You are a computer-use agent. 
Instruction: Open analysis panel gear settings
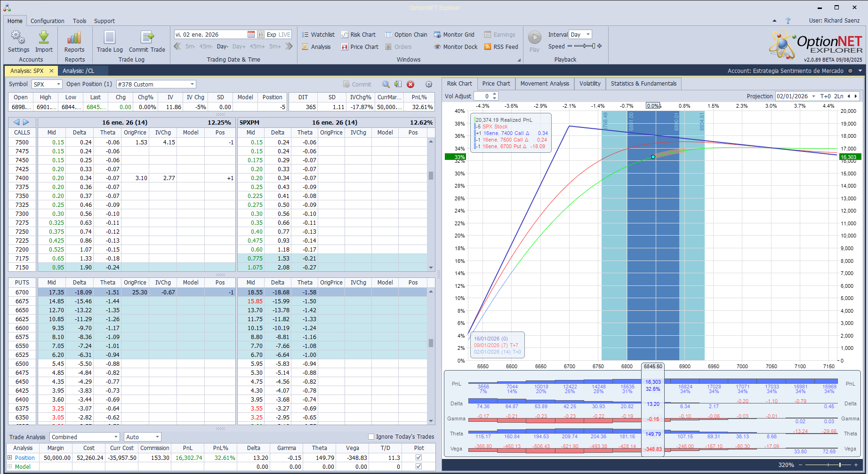coord(429,84)
